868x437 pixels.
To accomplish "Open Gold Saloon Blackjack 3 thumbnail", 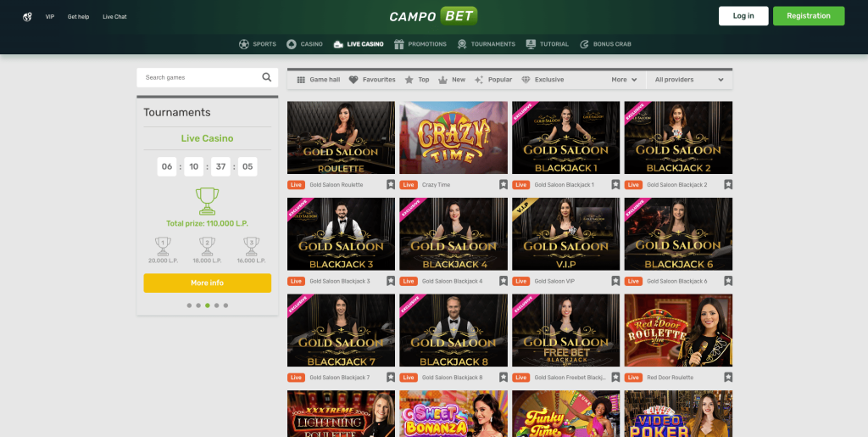I will [341, 233].
